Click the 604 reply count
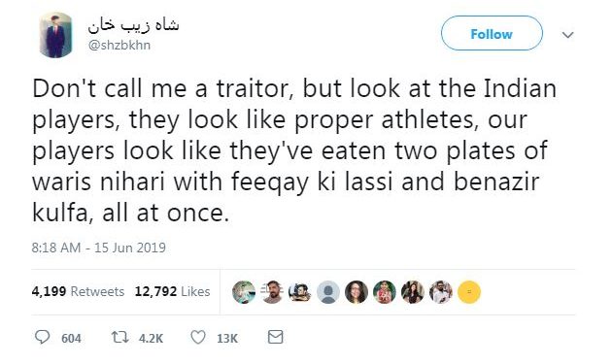This screenshot has height=364, width=612. pyautogui.click(x=71, y=338)
